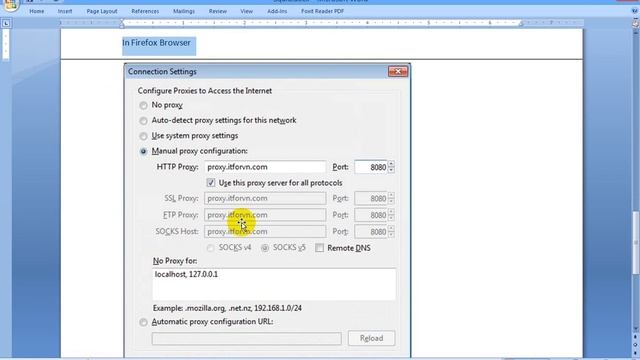
Task: Select the No proxy radio option
Action: (x=143, y=106)
